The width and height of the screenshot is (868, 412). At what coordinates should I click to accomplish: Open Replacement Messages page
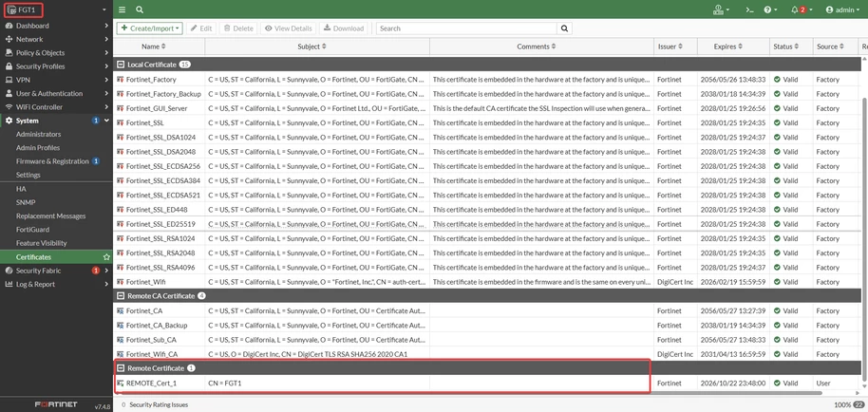pos(51,216)
